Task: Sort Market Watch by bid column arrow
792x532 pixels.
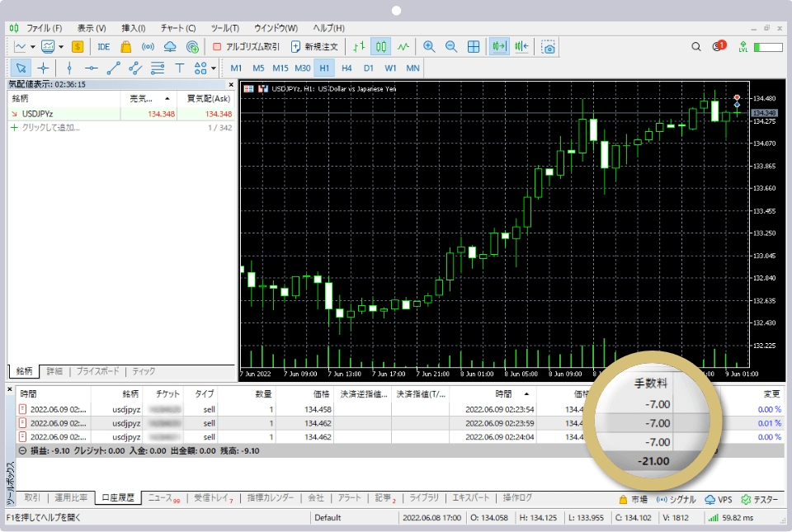Action: coord(167,99)
